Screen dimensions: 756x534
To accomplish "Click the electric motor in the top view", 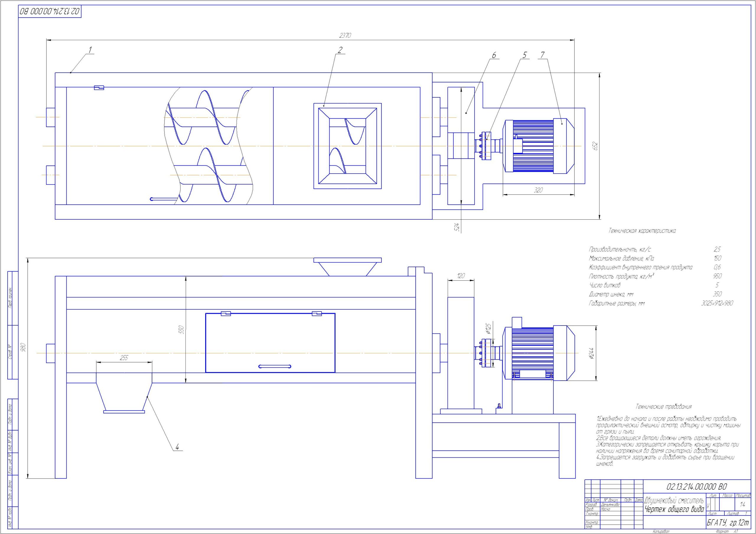I will [x=539, y=146].
